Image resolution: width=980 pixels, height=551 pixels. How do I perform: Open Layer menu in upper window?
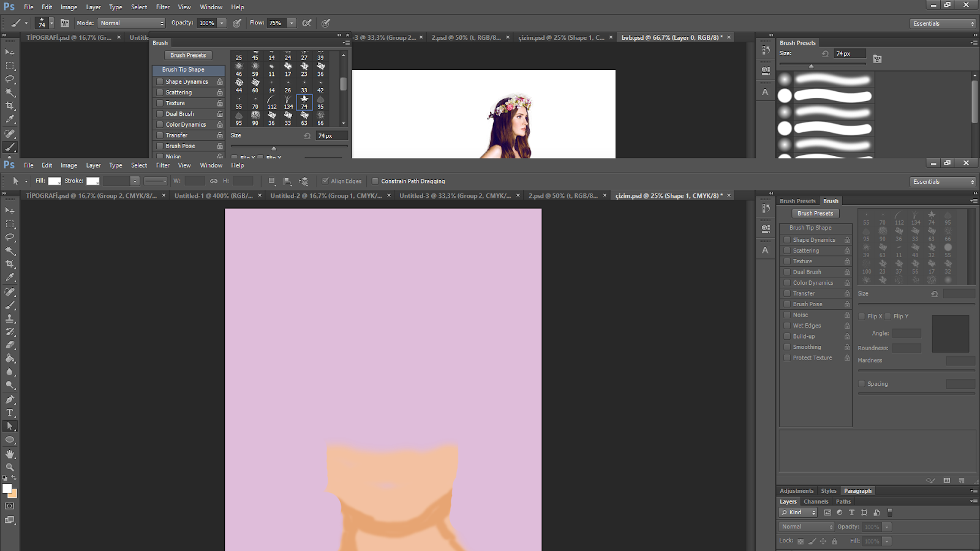point(93,7)
